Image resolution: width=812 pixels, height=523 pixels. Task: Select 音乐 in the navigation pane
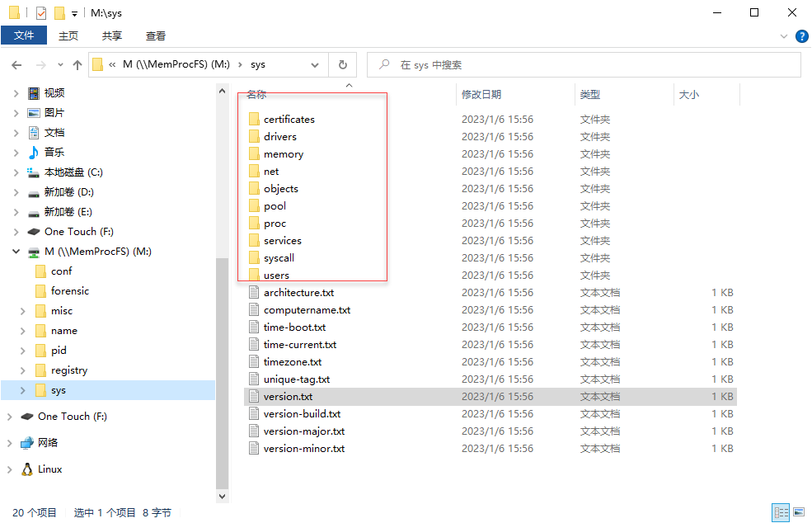[54, 152]
